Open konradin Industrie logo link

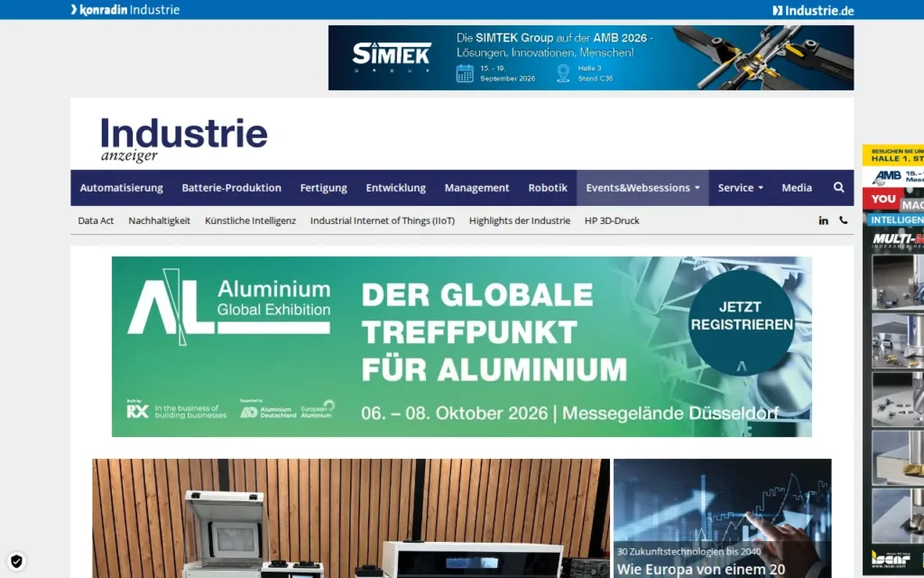(125, 9)
